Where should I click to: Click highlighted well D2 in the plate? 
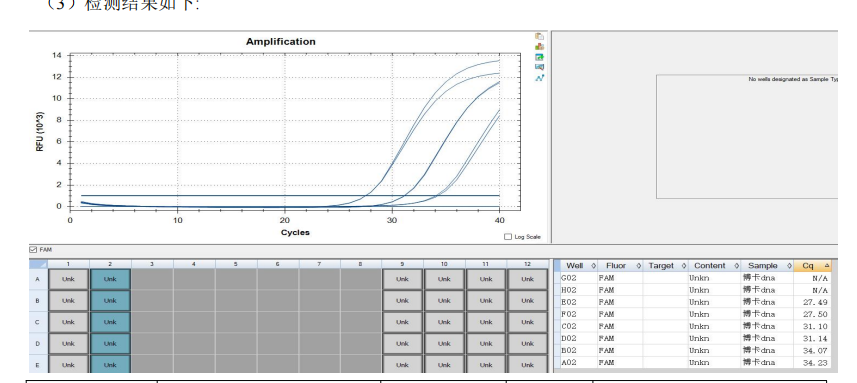pyautogui.click(x=110, y=344)
